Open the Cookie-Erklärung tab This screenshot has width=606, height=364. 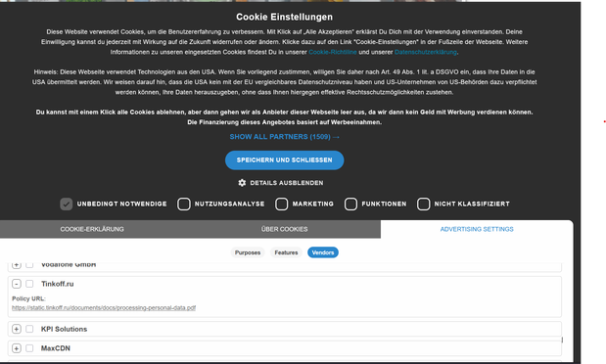pos(92,229)
